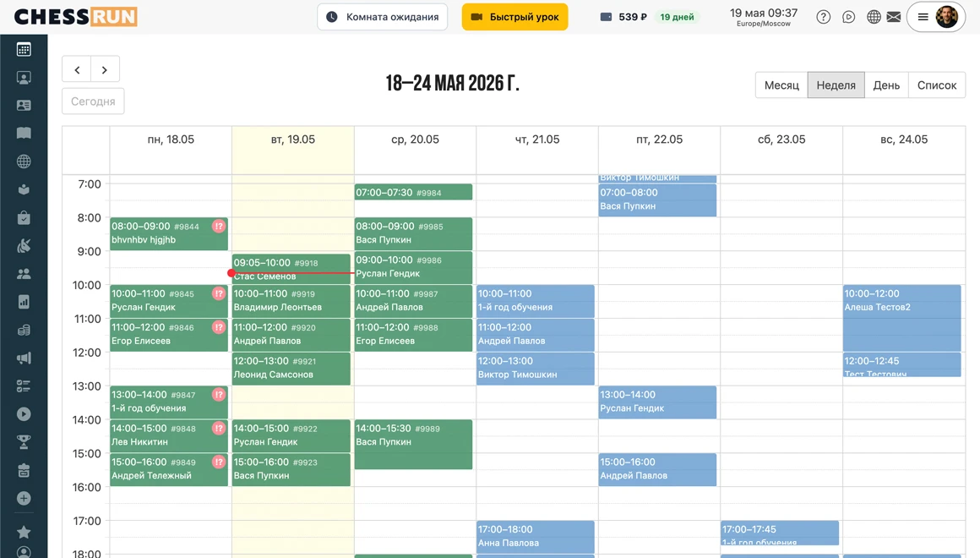The height and width of the screenshot is (558, 980).
Task: Select the пн, 18.05 day header
Action: [x=171, y=139]
